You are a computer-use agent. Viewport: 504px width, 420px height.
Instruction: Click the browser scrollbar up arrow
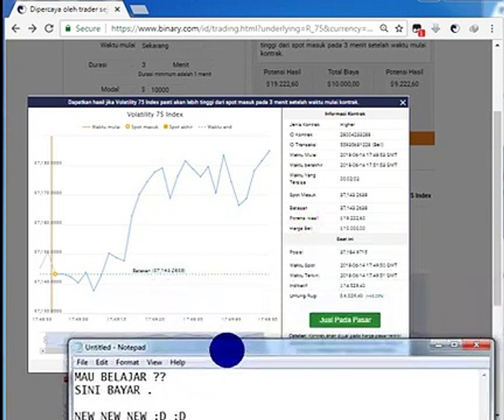[497, 45]
